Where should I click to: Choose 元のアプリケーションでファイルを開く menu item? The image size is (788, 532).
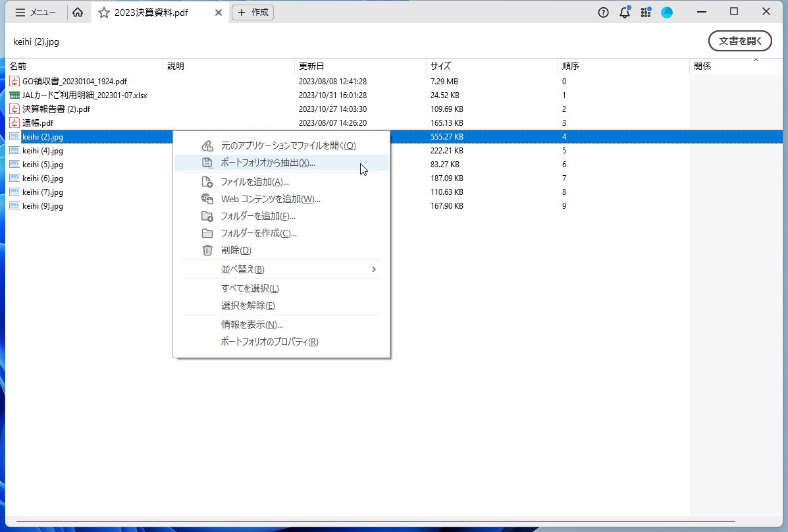[282, 146]
